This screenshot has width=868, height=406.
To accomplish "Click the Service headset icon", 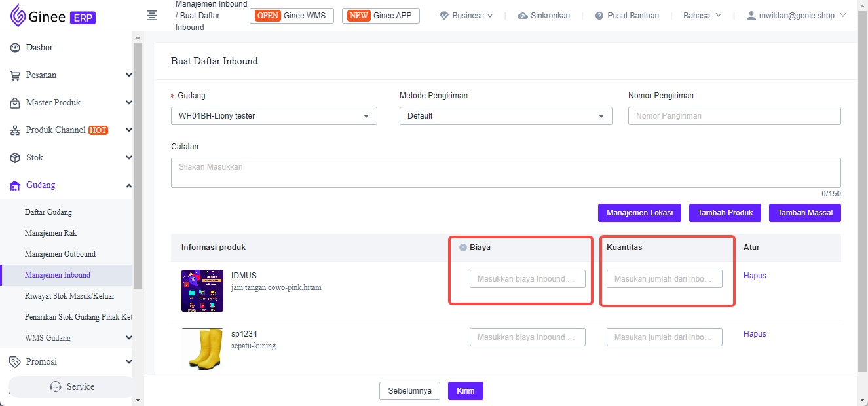I will point(56,387).
